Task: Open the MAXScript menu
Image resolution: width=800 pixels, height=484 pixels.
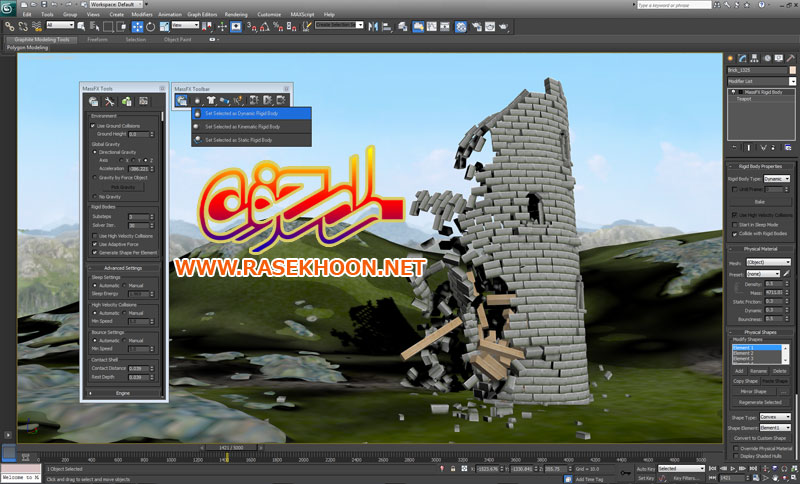Action: pyautogui.click(x=303, y=14)
